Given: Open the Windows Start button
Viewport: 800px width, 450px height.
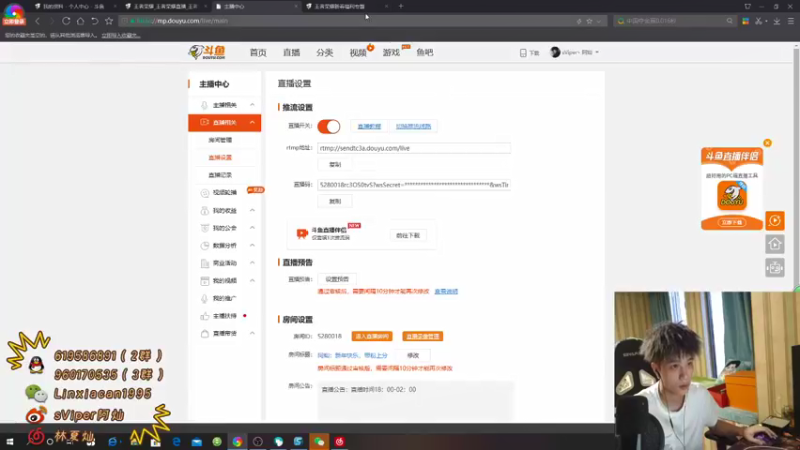Looking at the screenshot, I should point(10,442).
